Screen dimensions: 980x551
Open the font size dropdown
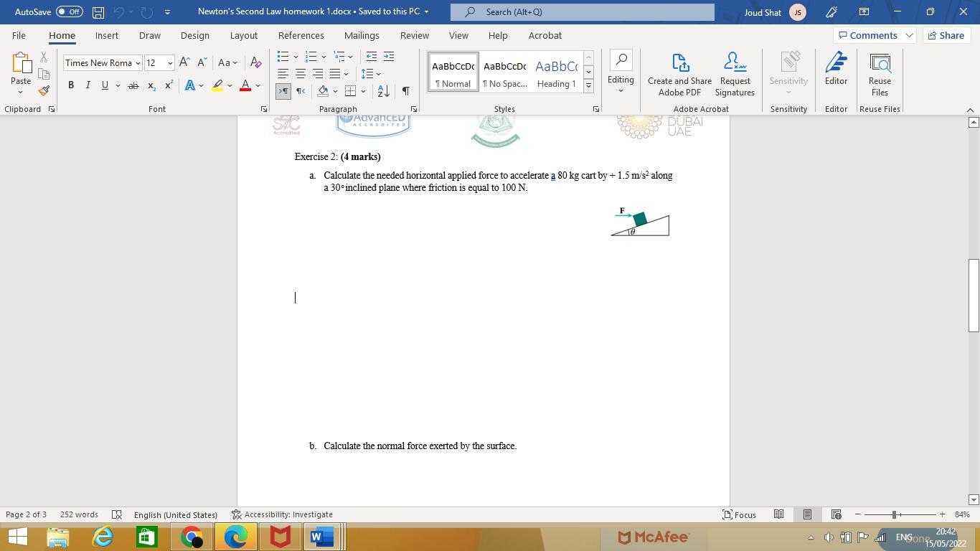coord(170,63)
